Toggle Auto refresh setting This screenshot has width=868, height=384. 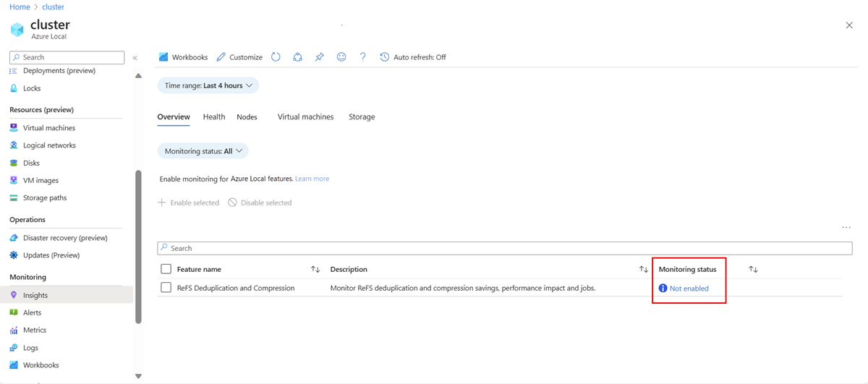click(x=413, y=57)
